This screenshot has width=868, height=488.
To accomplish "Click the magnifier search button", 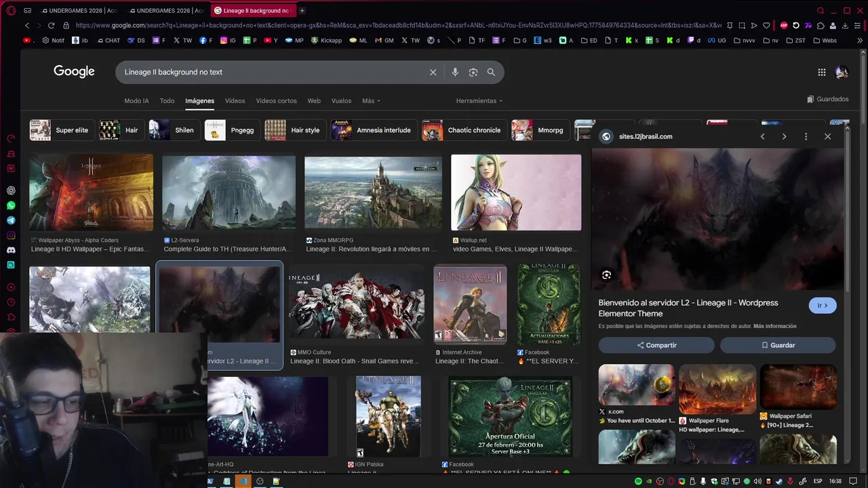I will coord(491,72).
